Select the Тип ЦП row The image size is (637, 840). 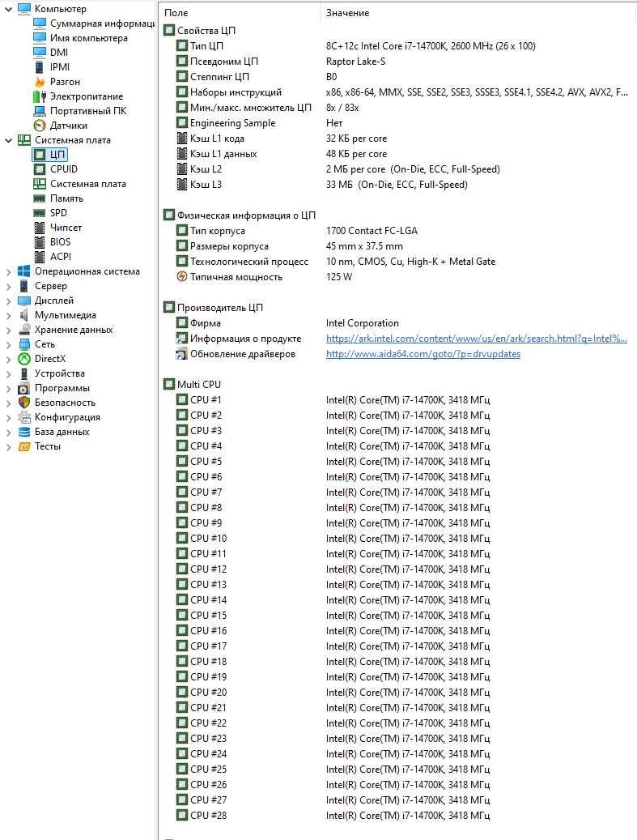tap(399, 46)
